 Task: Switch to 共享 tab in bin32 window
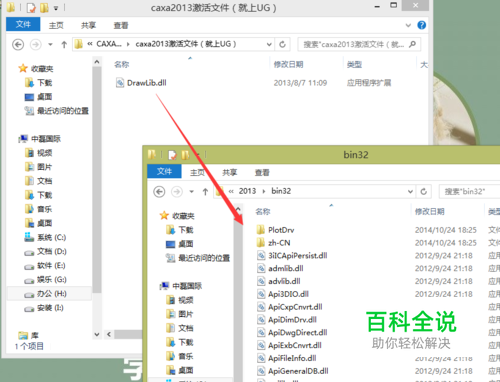point(230,172)
